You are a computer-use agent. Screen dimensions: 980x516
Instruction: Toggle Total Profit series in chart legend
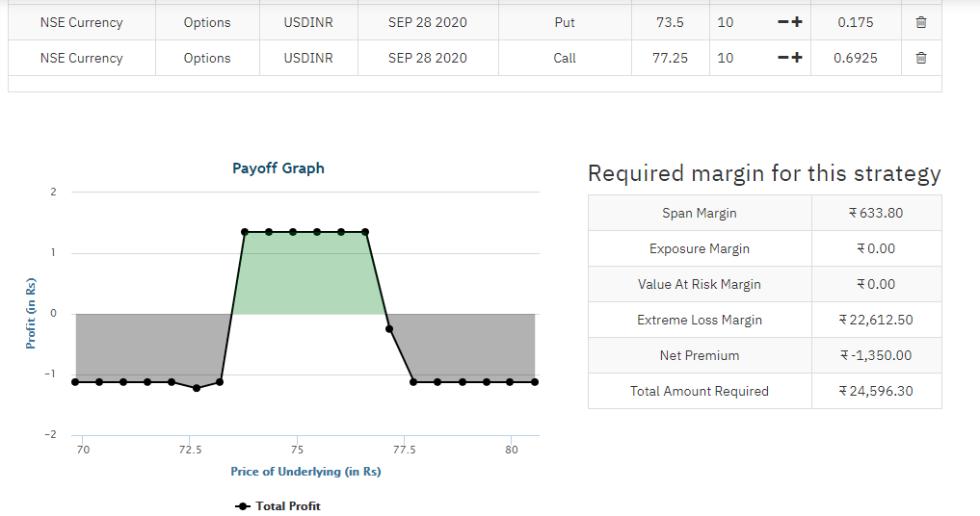click(278, 506)
